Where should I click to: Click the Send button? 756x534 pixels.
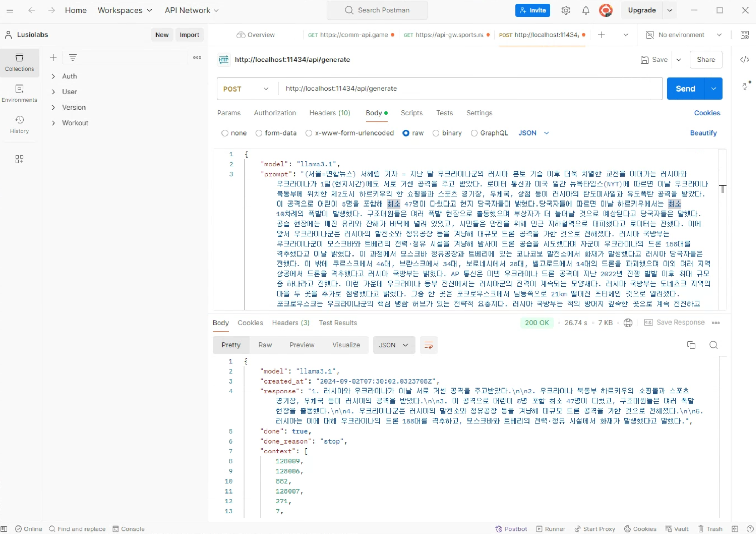coord(685,89)
